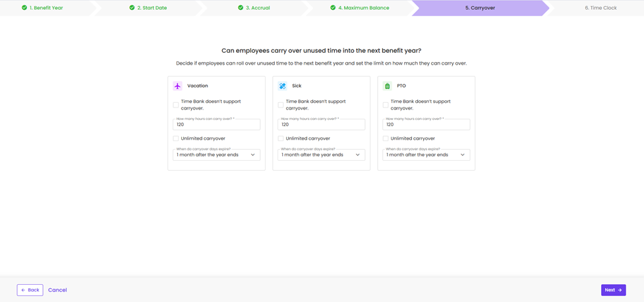This screenshot has width=644, height=302.
Task: Click the PTO clipboard icon
Action: [x=387, y=86]
